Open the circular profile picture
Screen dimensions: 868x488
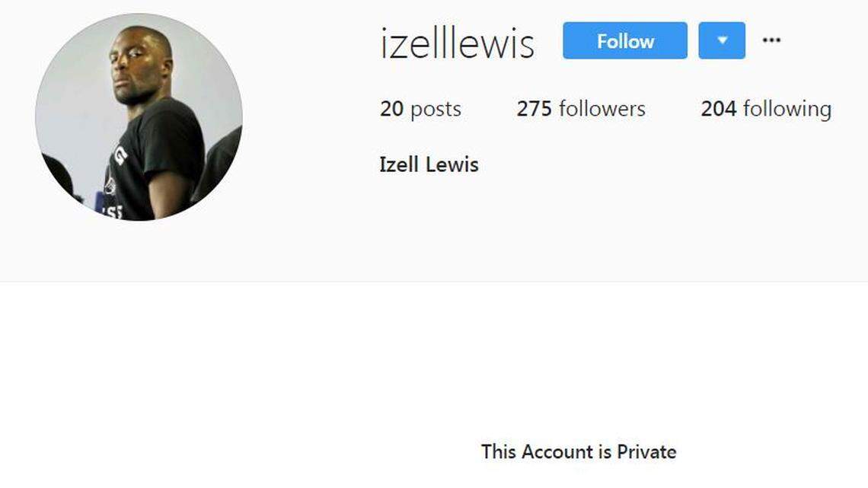pos(139,116)
